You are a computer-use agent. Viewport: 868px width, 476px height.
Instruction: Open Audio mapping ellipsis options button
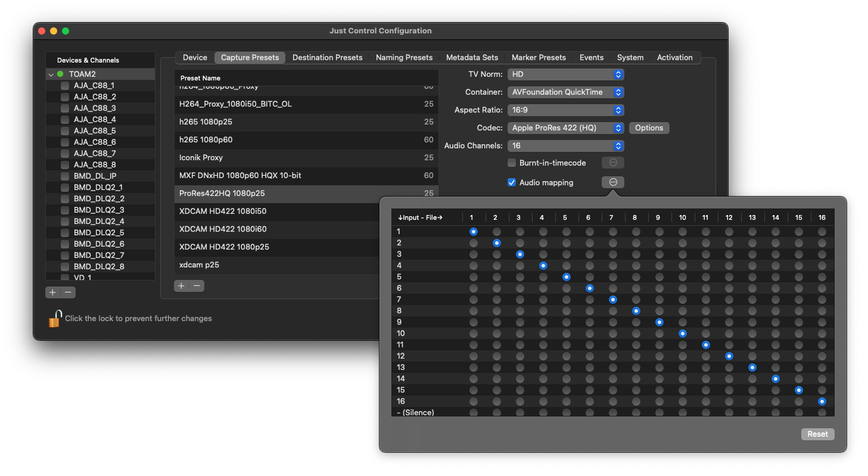tap(613, 182)
